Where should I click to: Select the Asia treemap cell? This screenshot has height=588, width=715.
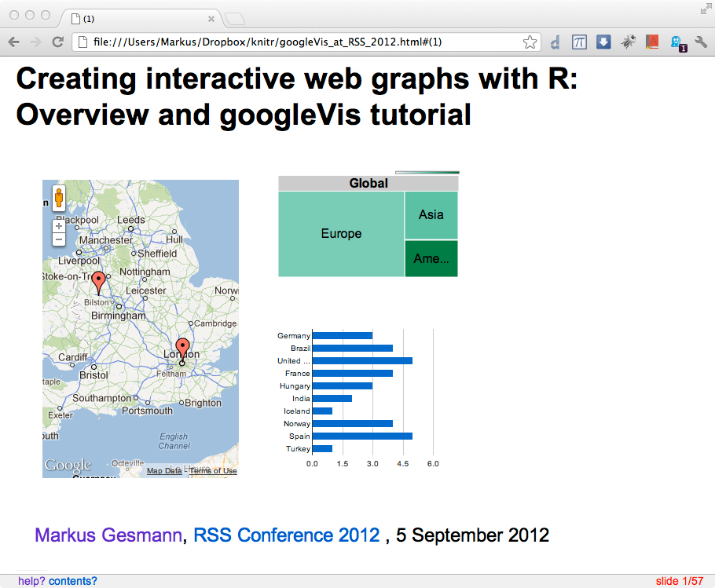[431, 215]
